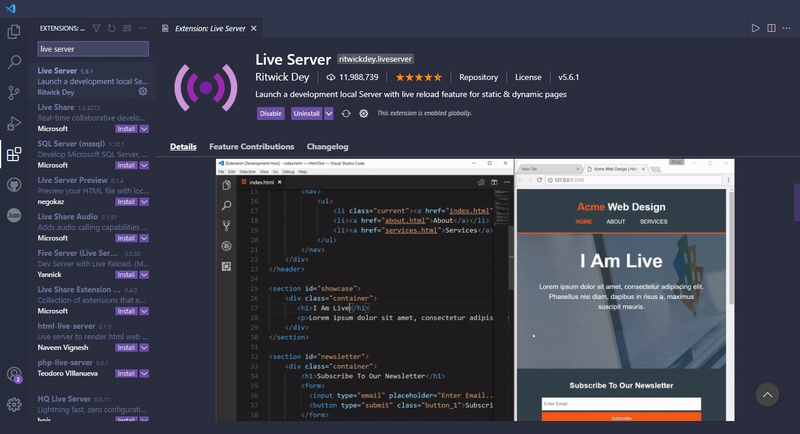
Task: Close the Extension: Live Server tab
Action: pos(254,29)
